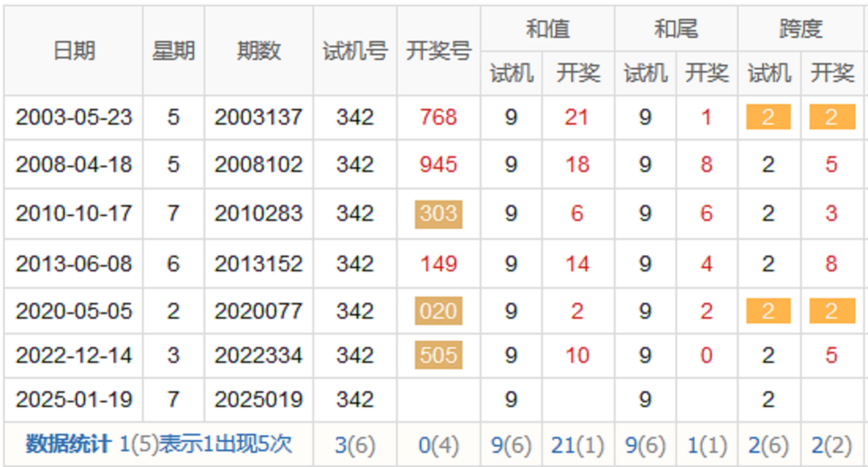Click highlighted draw number 505

438,355
